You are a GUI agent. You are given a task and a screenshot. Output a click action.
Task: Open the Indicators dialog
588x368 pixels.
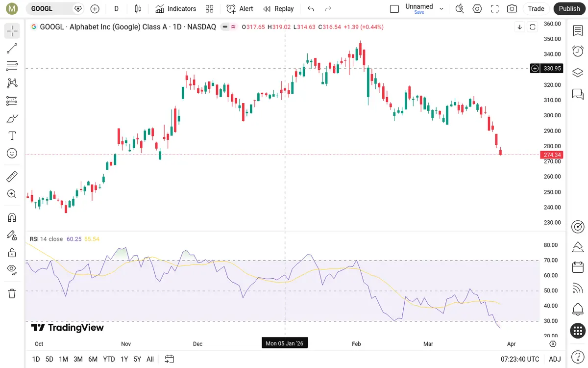point(175,9)
